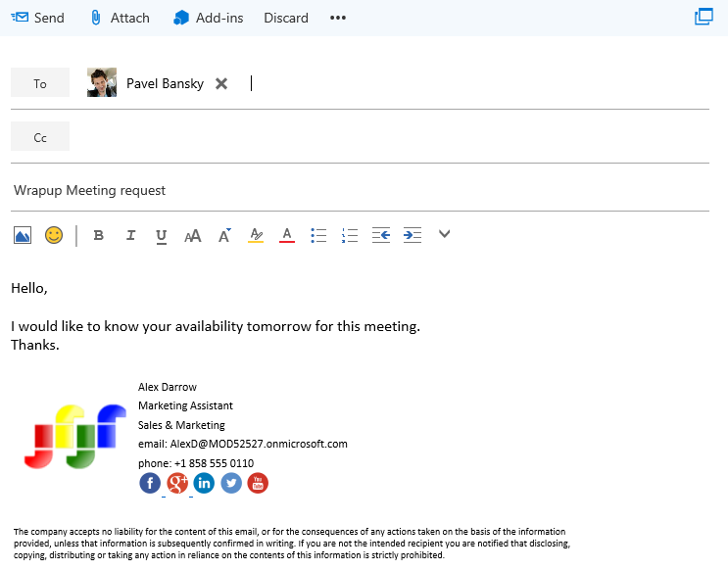Toggle italic formatting
728x570 pixels.
[x=130, y=235]
